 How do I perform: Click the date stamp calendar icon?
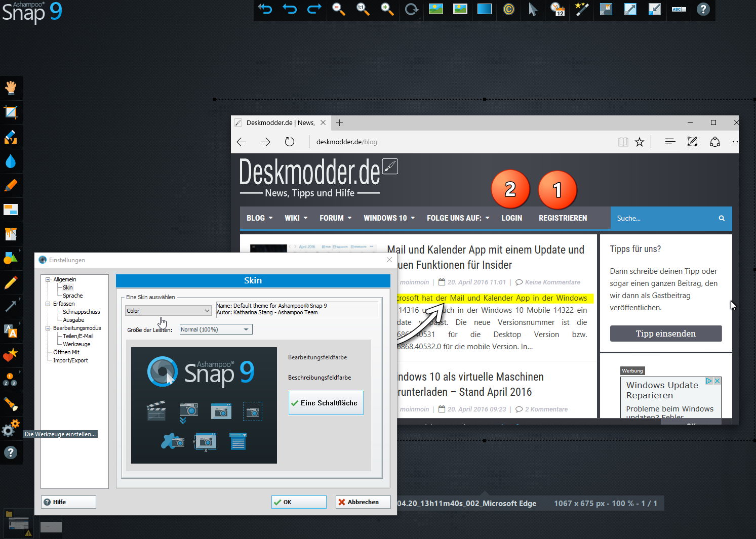pos(558,9)
